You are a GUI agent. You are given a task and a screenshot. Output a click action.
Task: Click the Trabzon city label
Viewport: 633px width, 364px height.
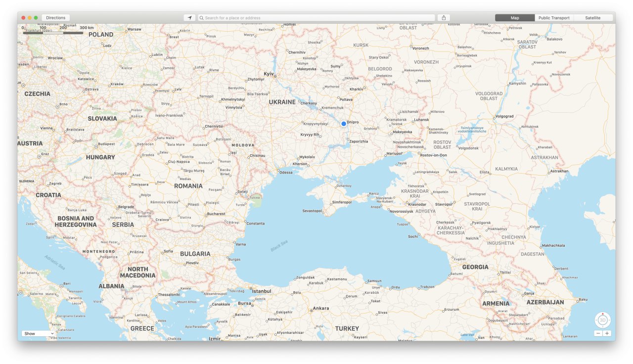427,287
